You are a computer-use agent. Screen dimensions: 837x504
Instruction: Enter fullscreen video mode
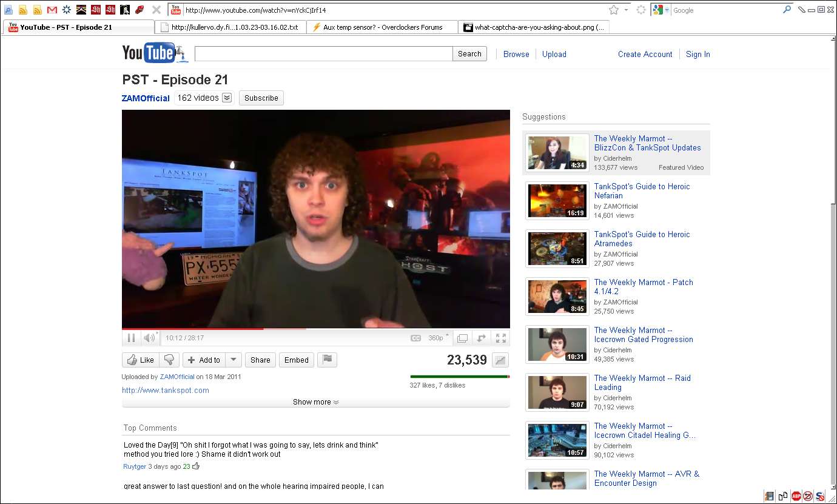(x=501, y=338)
